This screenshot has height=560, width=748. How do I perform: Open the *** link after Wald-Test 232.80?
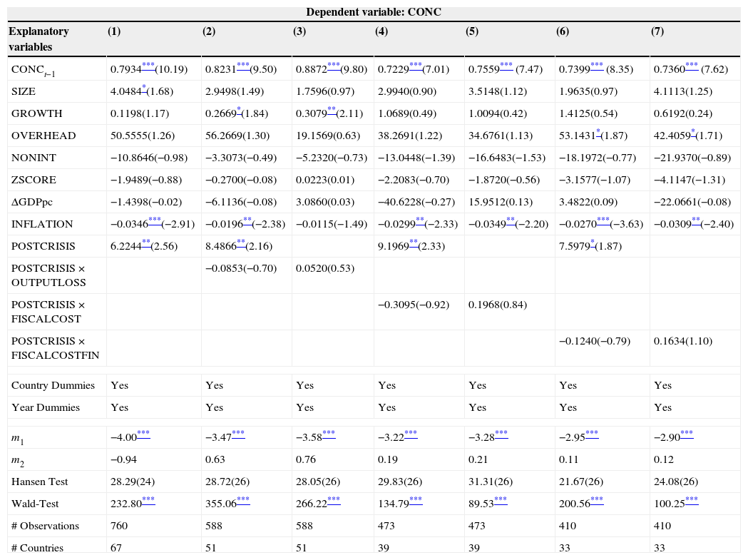(148, 500)
